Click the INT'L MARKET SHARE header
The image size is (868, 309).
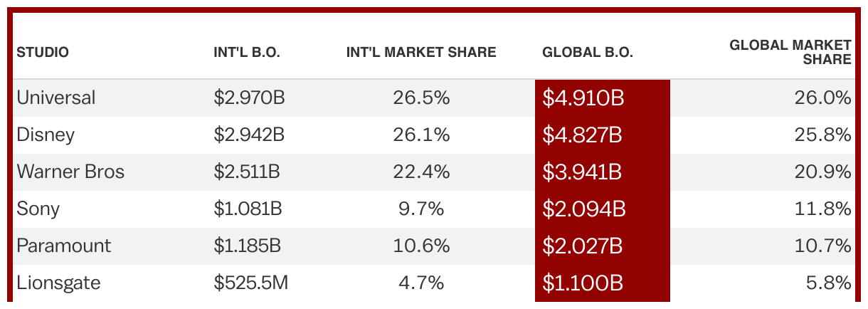tap(421, 52)
